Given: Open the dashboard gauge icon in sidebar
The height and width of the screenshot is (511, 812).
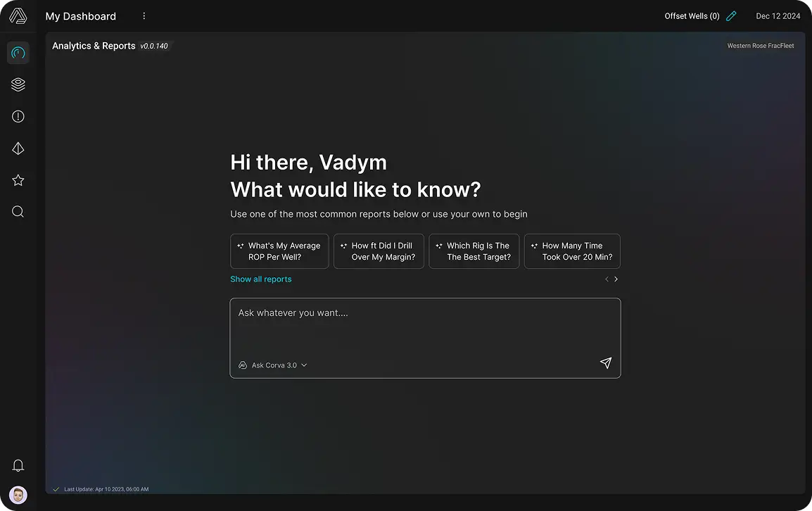Looking at the screenshot, I should pyautogui.click(x=18, y=53).
